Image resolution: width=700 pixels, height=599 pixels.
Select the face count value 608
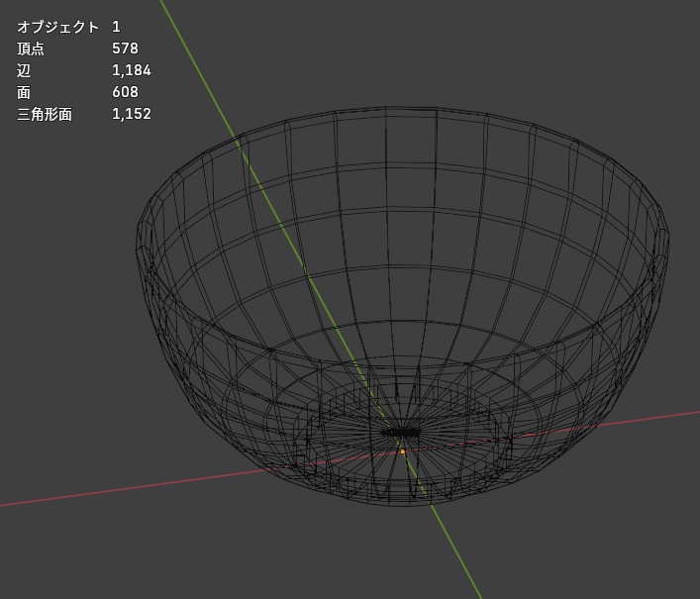[x=125, y=92]
